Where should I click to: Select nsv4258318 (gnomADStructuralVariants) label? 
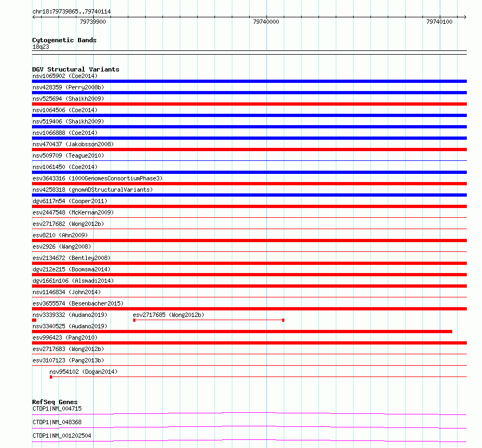click(x=93, y=190)
